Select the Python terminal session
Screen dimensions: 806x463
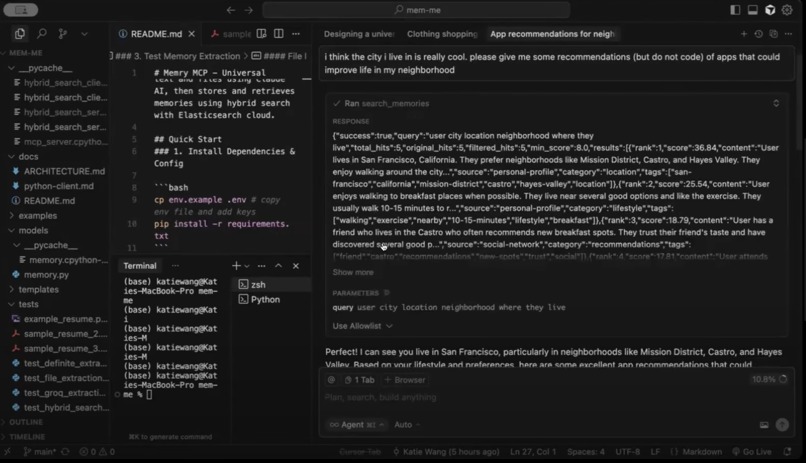click(x=272, y=300)
